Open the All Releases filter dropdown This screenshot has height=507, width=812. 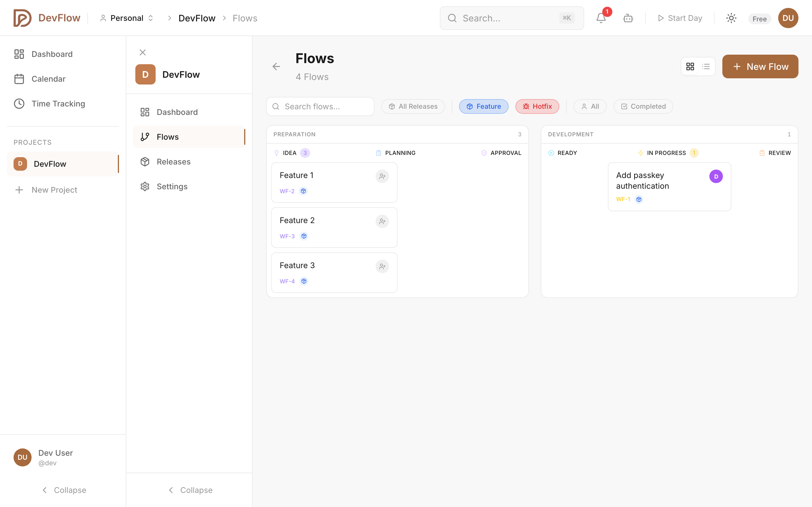point(413,106)
